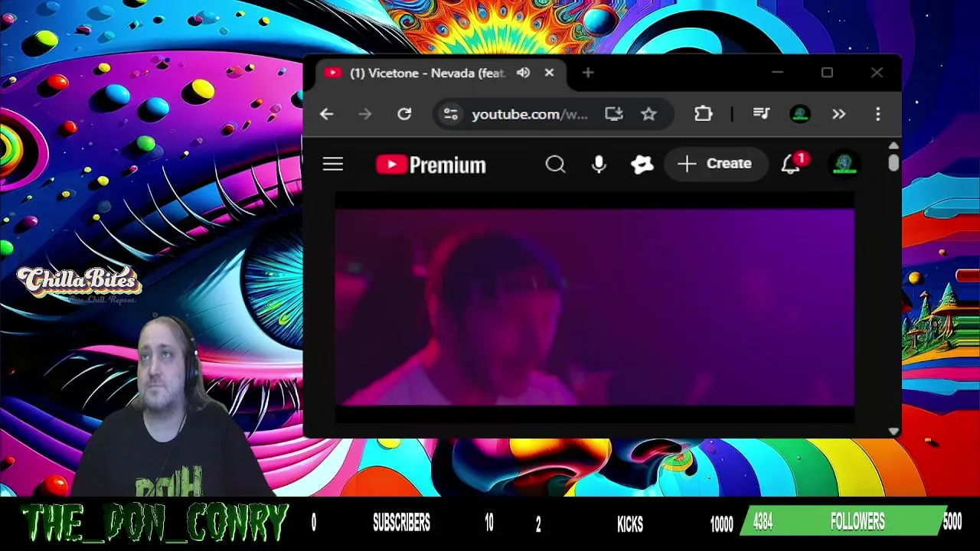Screen dimensions: 980x551
Task: Mute the Vicetone tab audio speaker icon
Action: (x=524, y=73)
